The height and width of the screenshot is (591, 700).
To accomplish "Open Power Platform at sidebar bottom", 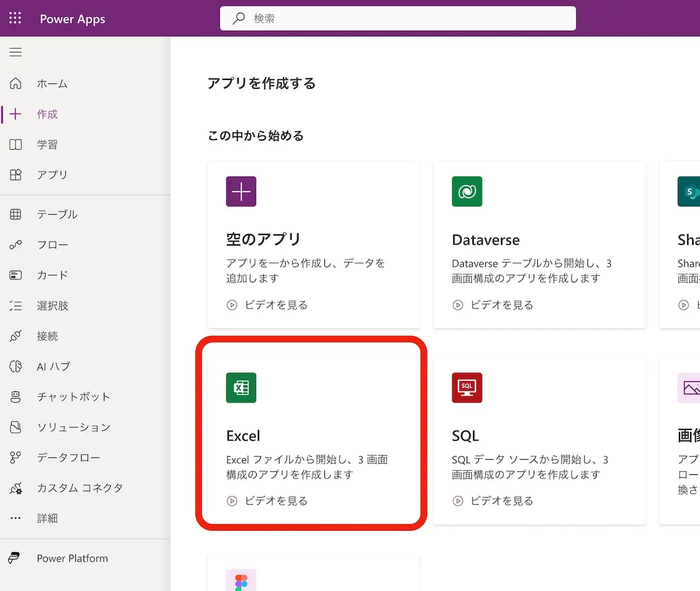I will [72, 558].
